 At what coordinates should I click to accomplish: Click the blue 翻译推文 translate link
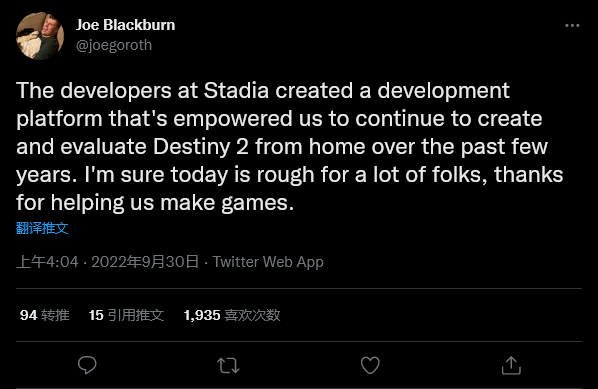pyautogui.click(x=42, y=228)
